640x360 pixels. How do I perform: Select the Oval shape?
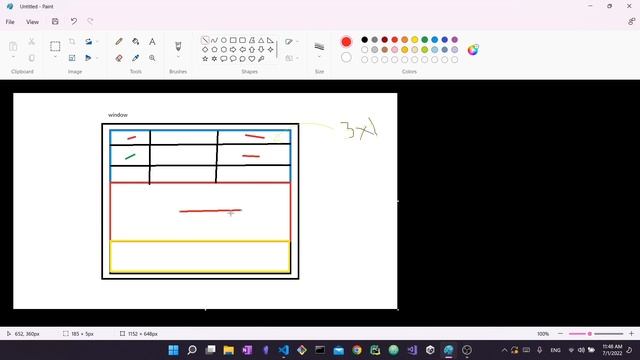coord(224,40)
